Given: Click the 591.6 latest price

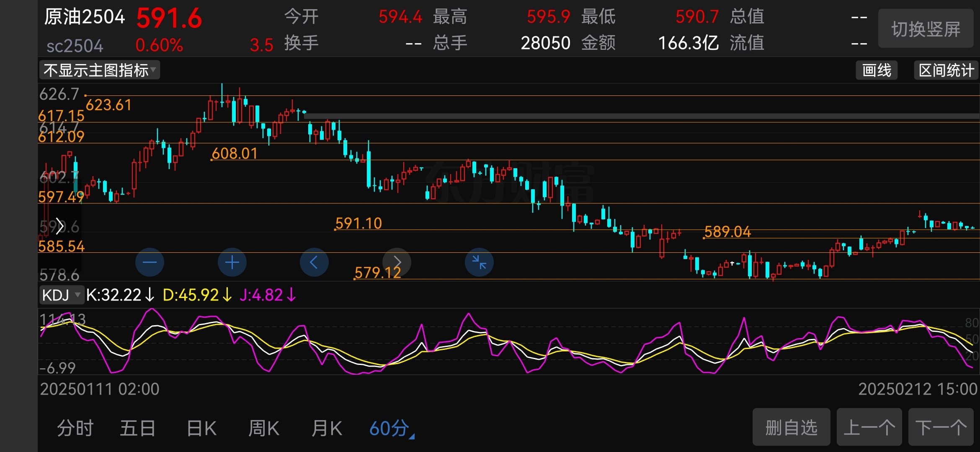Looking at the screenshot, I should click(169, 18).
